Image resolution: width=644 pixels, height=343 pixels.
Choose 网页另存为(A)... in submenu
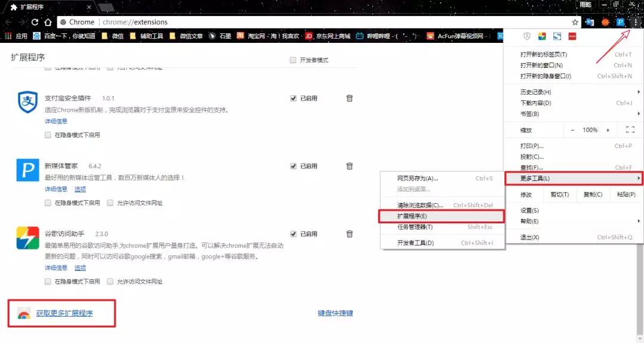tap(442, 179)
